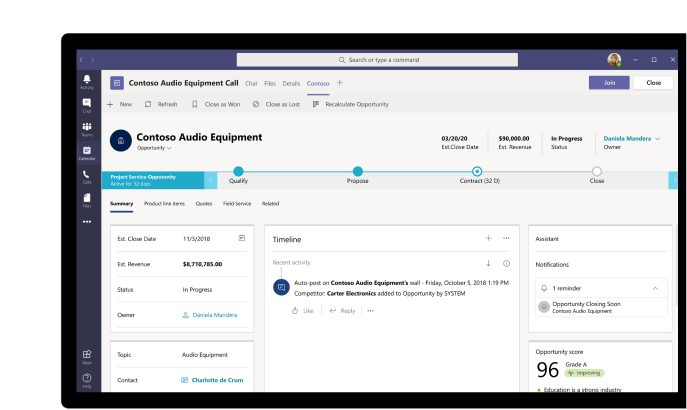This screenshot has height=410, width=687.
Task: Select the Qualify stage
Action: pyautogui.click(x=238, y=171)
